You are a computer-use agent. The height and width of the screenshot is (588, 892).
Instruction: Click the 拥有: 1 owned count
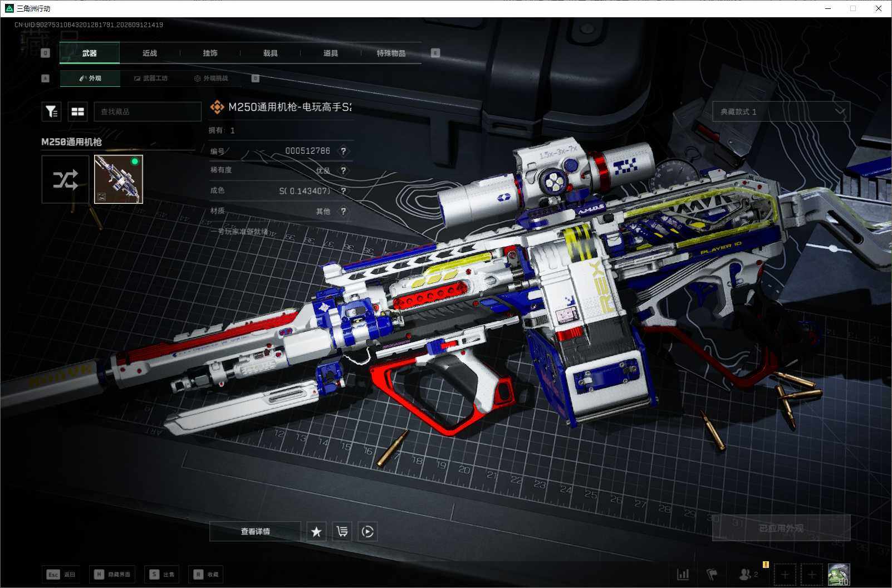(x=222, y=130)
